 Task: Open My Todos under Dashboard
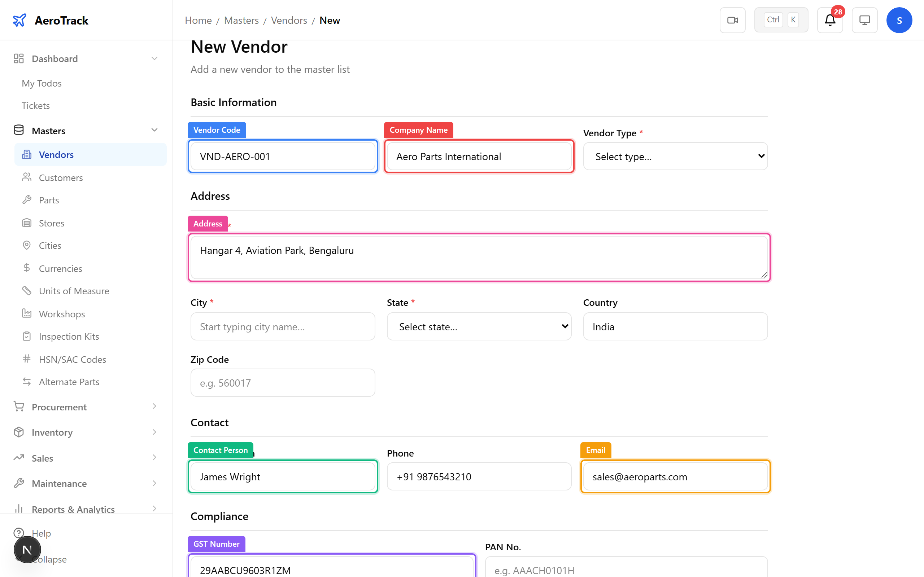coord(42,83)
